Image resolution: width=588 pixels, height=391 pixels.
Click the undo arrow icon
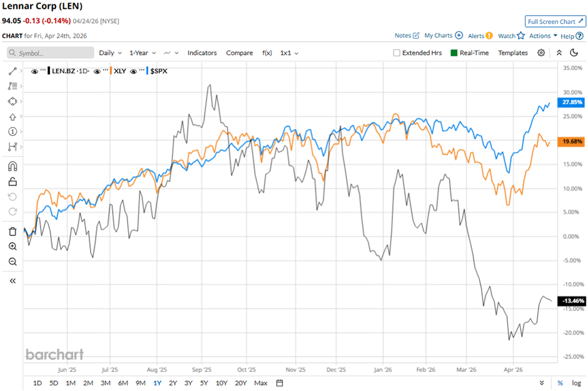click(x=13, y=196)
